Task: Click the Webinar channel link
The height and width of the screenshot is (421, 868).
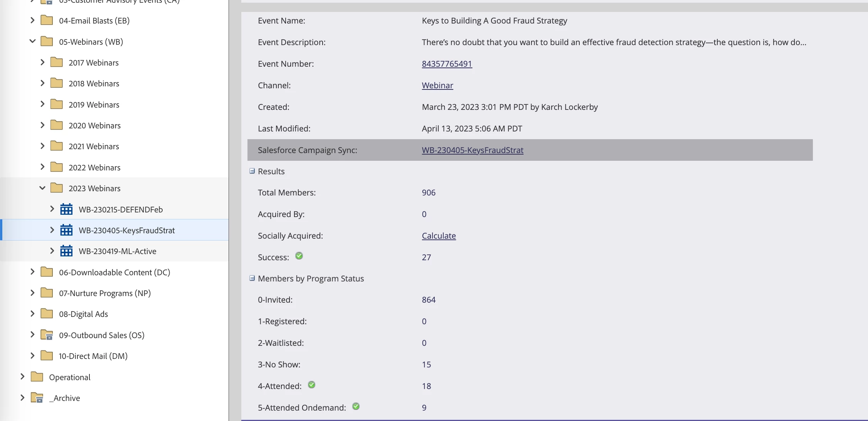Action: click(437, 85)
